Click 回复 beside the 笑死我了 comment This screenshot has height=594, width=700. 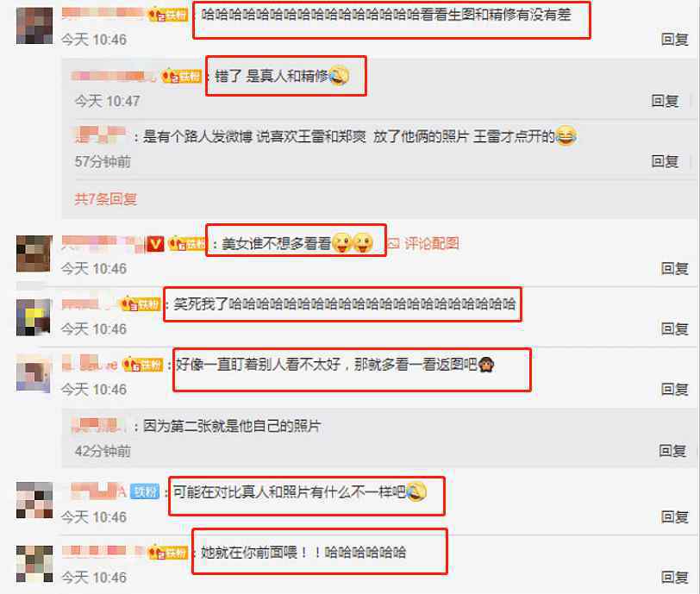pyautogui.click(x=674, y=328)
